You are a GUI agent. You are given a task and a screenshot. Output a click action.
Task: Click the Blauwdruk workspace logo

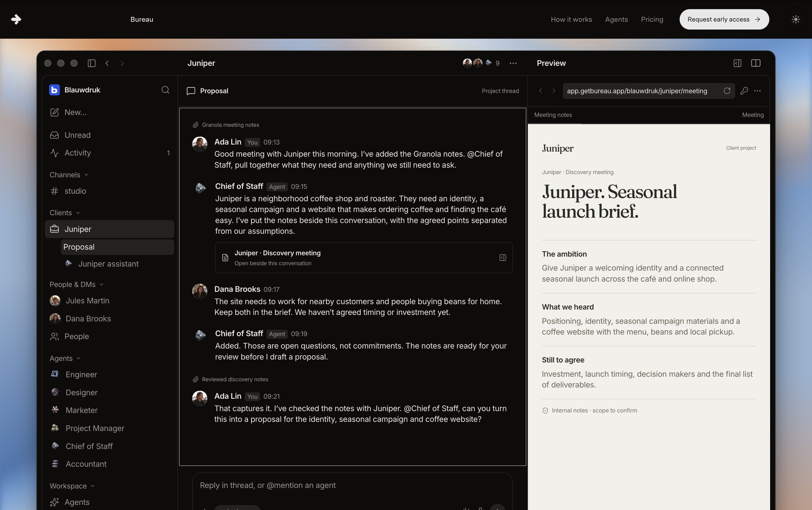54,90
